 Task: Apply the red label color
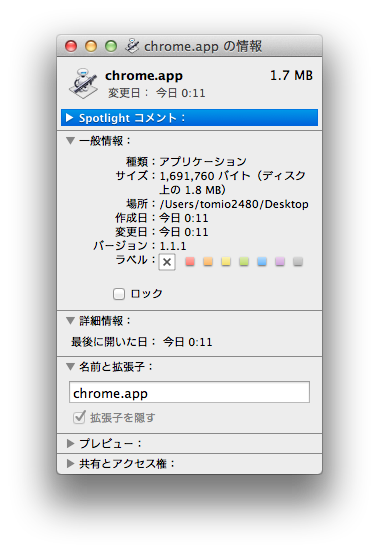pos(190,261)
